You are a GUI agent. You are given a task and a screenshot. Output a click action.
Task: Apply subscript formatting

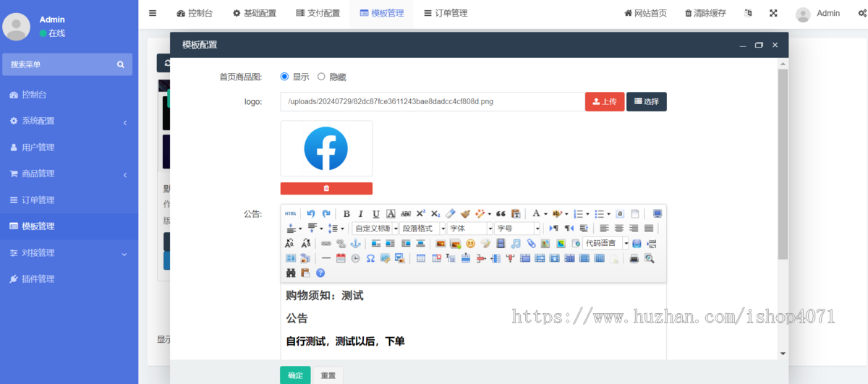(435, 214)
